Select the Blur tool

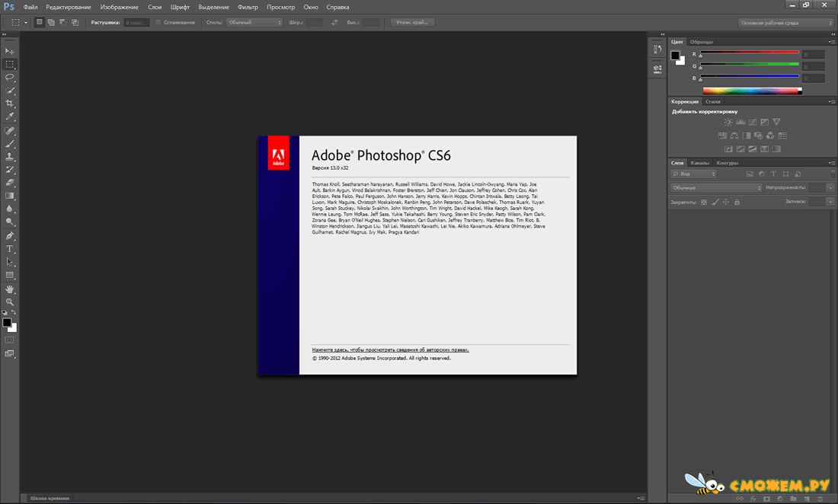click(10, 209)
